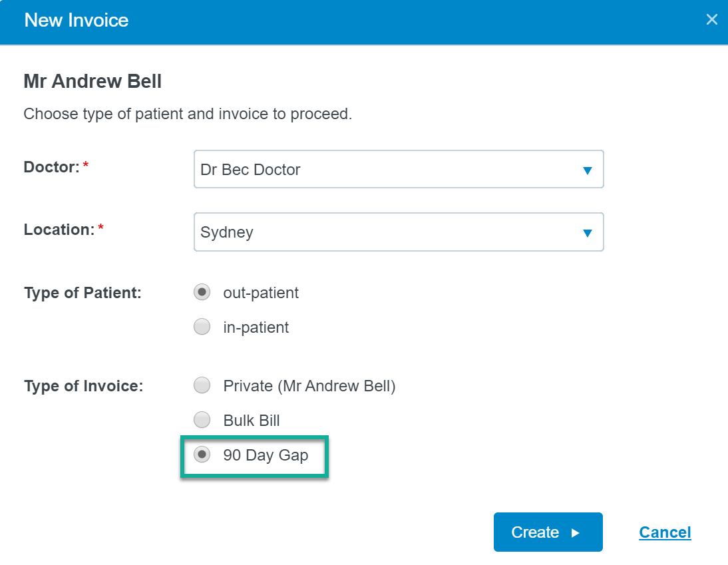Choose the Bulk Bill invoice type
Image resolution: width=728 pixels, height=565 pixels.
202,420
